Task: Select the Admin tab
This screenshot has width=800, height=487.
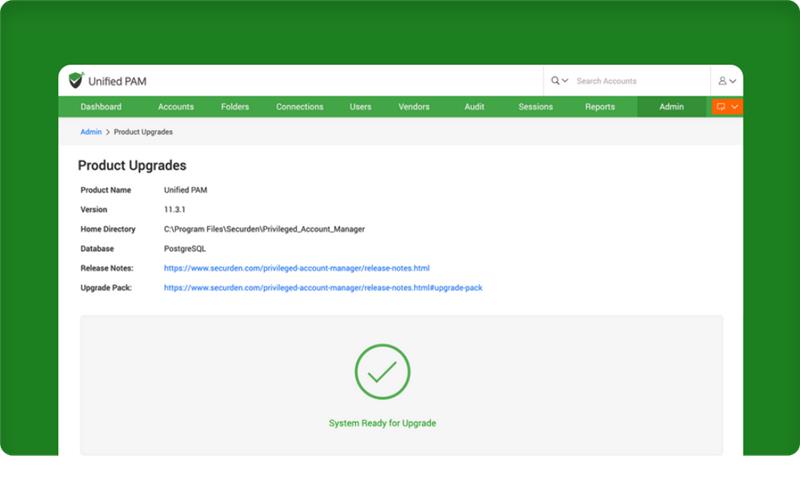Action: point(671,107)
